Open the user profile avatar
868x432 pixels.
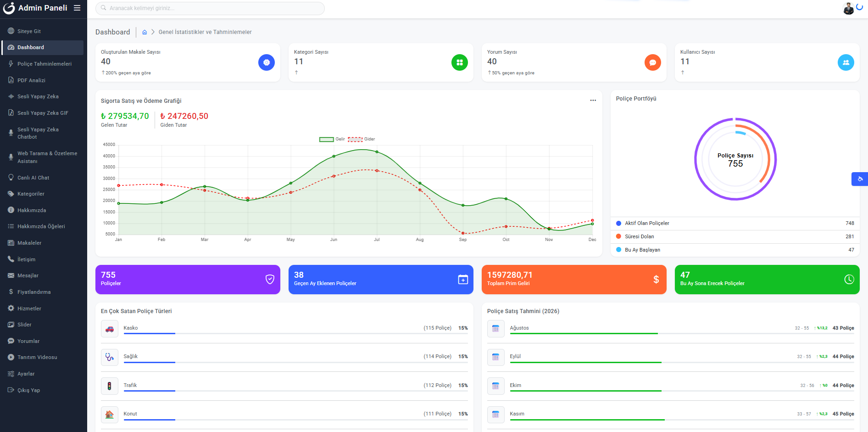849,8
